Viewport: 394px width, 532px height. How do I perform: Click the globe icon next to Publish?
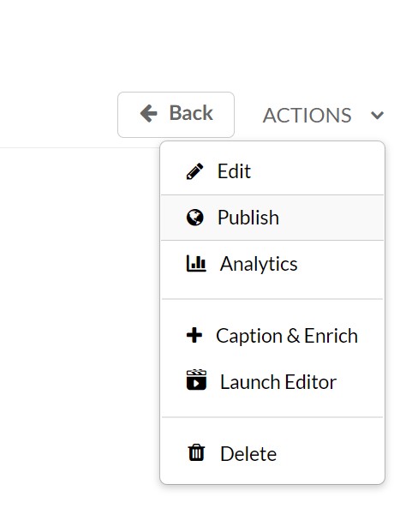tap(194, 218)
